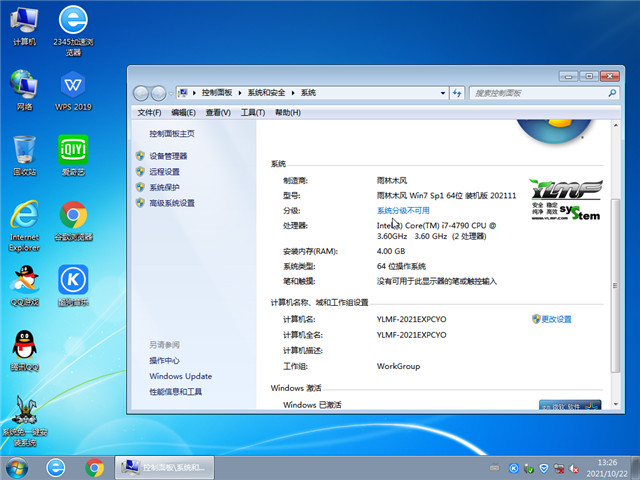Click the Kugou tray icon

[x=514, y=468]
